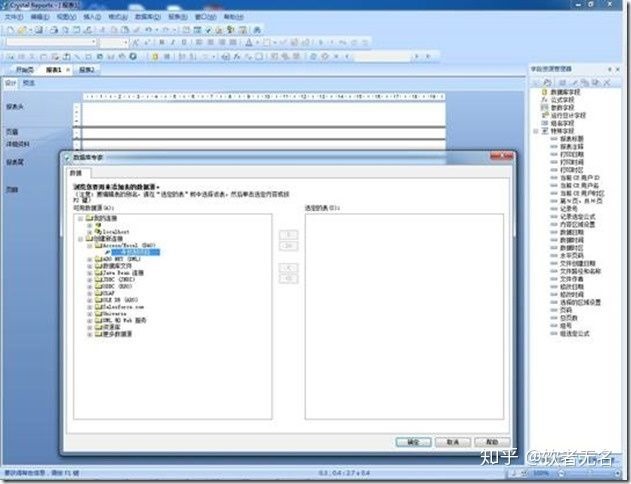Image resolution: width=631 pixels, height=484 pixels.
Task: Click the add all >> button
Action: coord(289,245)
